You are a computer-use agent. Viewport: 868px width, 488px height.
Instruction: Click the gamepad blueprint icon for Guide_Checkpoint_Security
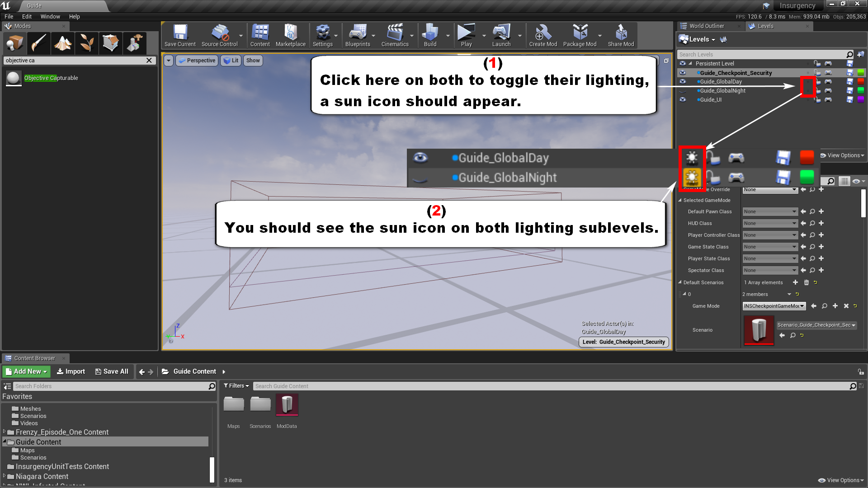(x=828, y=73)
